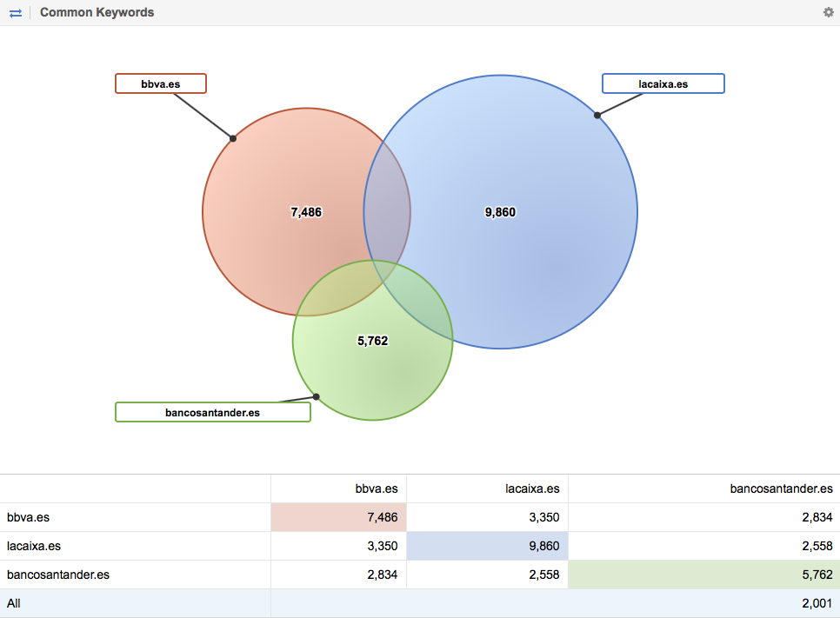The image size is (840, 618).
Task: Click the bbva.es label above the Venn diagram
Action: (161, 83)
